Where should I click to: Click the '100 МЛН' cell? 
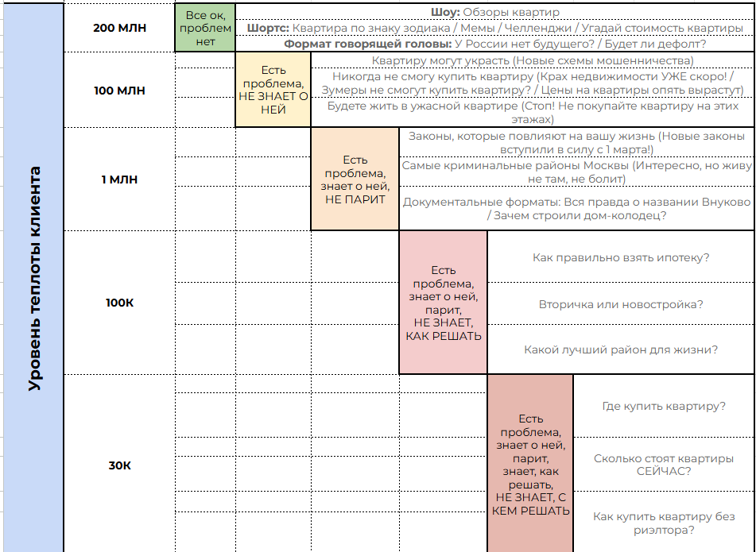tap(119, 90)
